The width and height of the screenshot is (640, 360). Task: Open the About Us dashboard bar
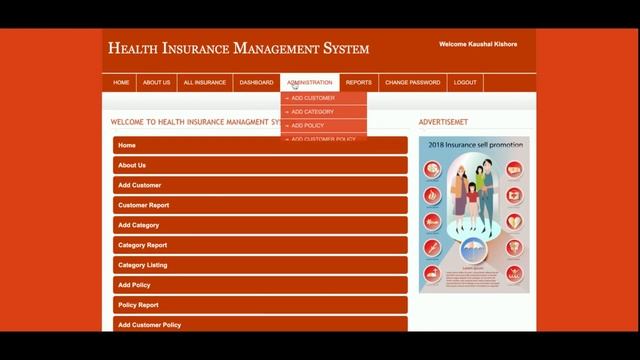coord(260,165)
